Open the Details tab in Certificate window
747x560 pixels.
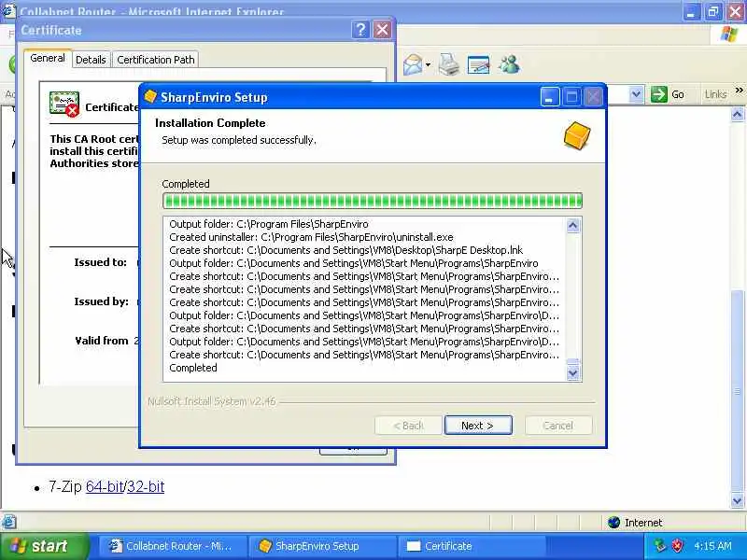(91, 60)
